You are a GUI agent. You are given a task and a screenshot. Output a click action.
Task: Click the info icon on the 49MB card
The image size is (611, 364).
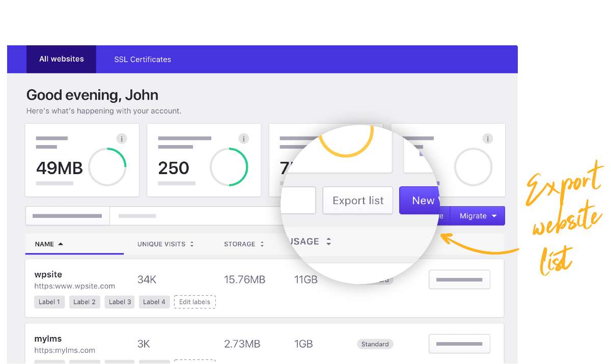tap(121, 138)
